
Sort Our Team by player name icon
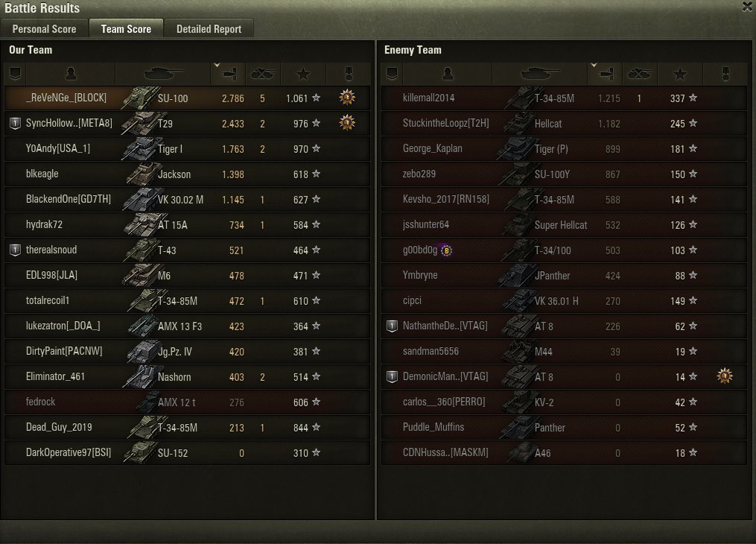pyautogui.click(x=71, y=74)
